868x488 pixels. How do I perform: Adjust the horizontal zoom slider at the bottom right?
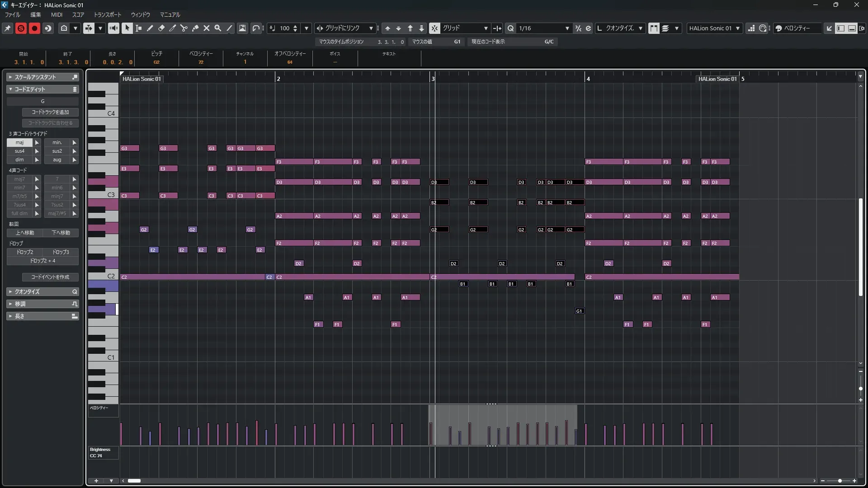click(840, 481)
